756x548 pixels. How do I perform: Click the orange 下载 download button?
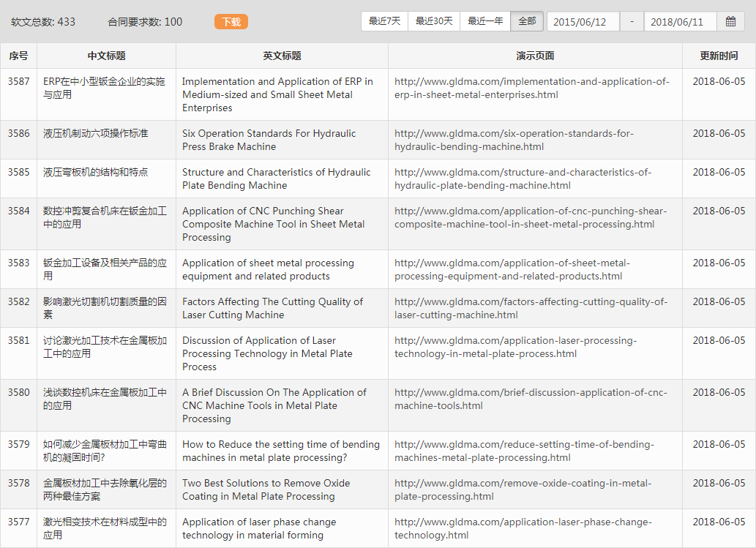[x=231, y=22]
